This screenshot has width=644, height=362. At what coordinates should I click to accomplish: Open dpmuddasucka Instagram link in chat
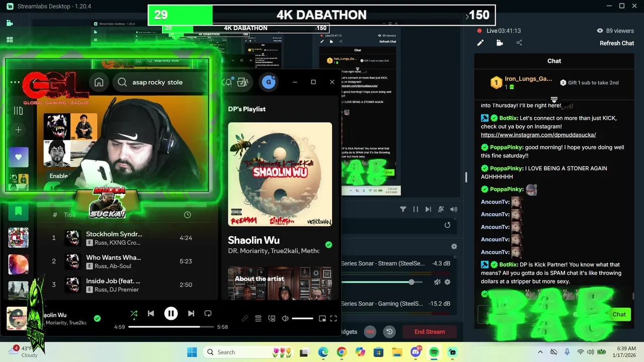click(538, 135)
